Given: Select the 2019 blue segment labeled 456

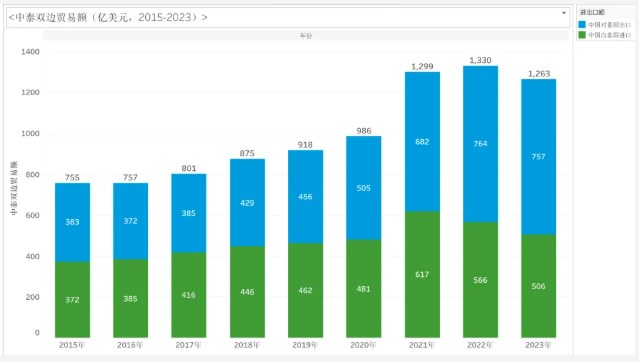Looking at the screenshot, I should 306,197.
